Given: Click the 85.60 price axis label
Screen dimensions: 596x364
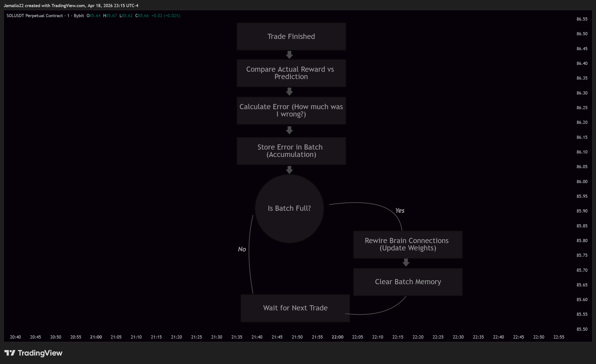Looking at the screenshot, I should coord(582,300).
